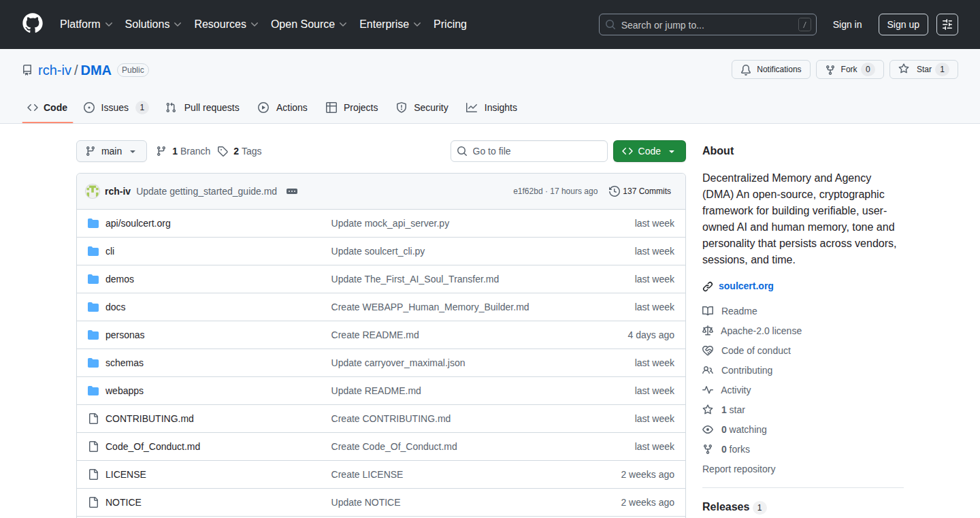Open Update getting_started_guide.md commit message

[x=206, y=191]
